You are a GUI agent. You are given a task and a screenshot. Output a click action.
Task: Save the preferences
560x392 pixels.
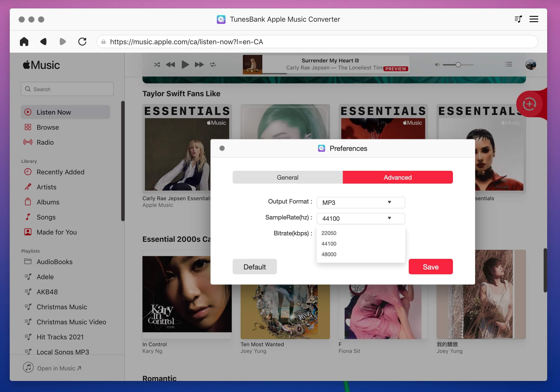click(x=430, y=267)
